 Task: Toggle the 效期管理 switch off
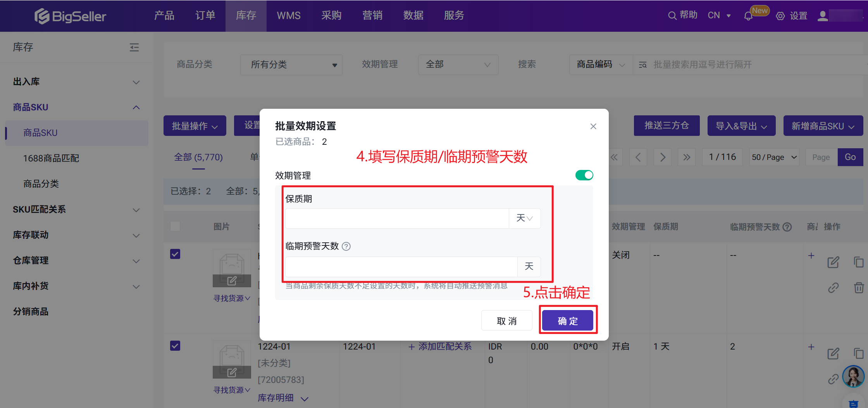click(x=584, y=175)
